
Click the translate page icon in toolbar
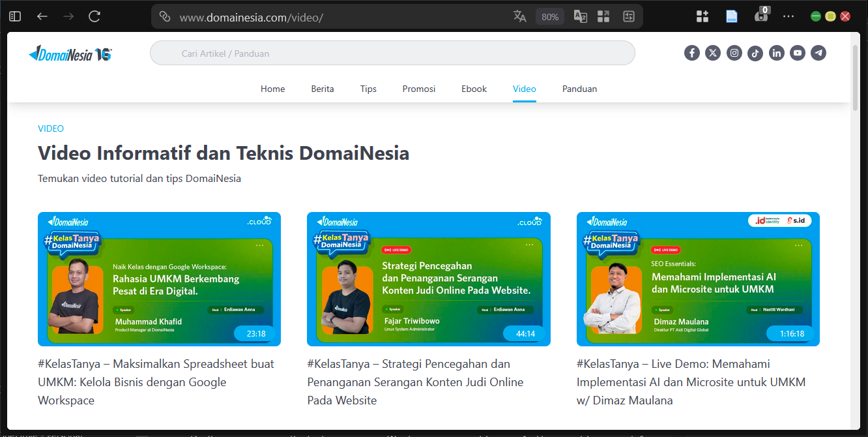coord(520,16)
